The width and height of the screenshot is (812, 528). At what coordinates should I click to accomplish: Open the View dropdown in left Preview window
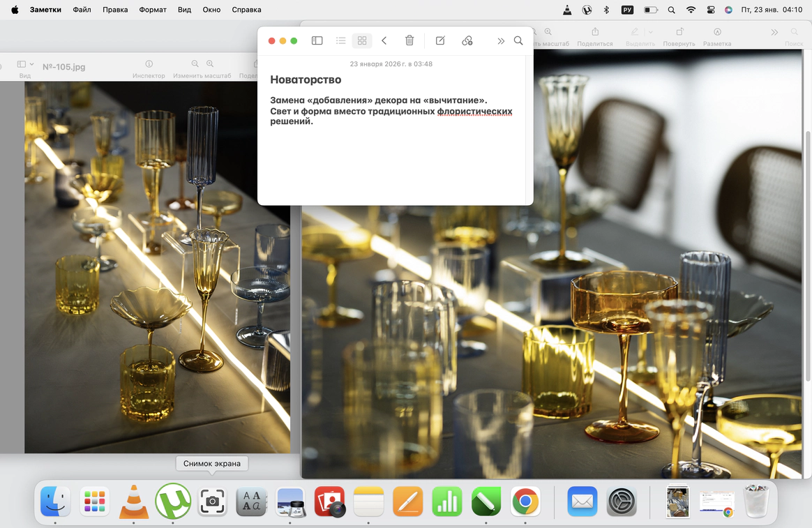click(25, 64)
